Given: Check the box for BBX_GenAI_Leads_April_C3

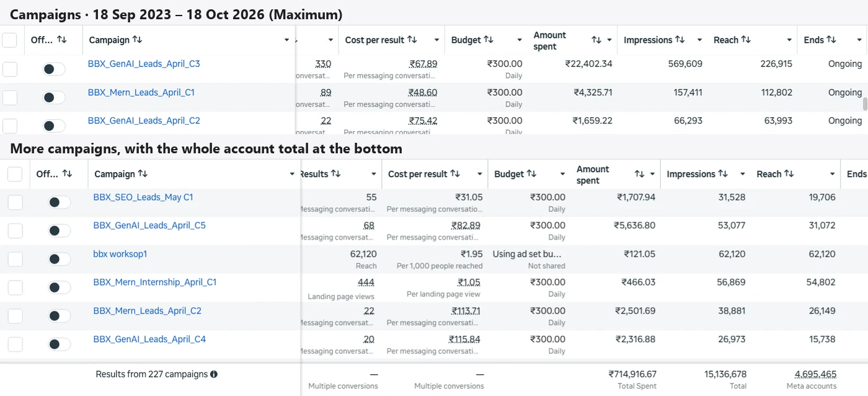Looking at the screenshot, I should (9, 69).
